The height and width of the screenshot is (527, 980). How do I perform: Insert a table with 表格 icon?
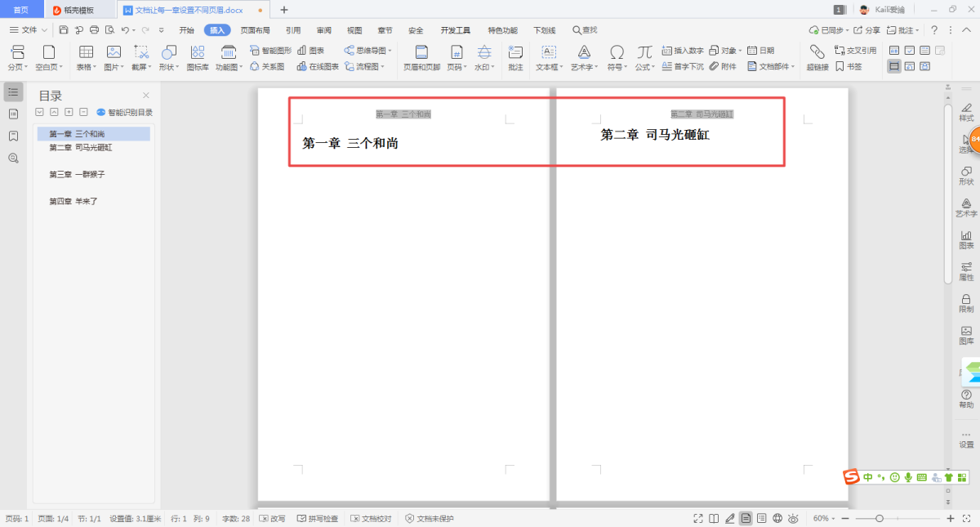(x=86, y=57)
